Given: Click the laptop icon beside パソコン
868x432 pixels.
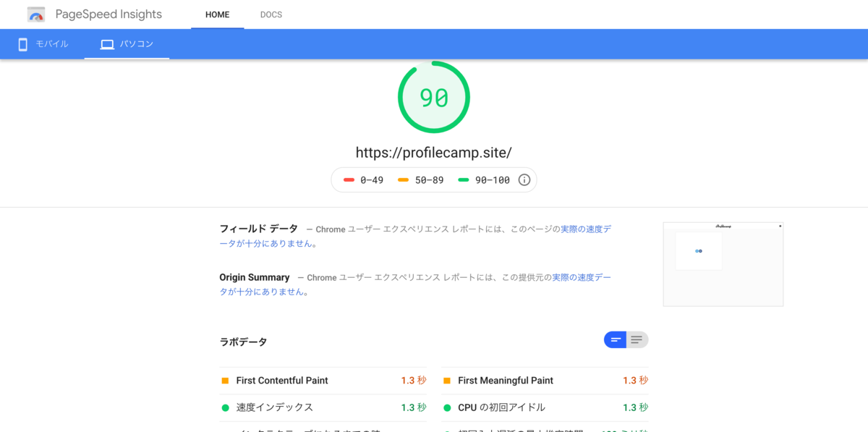Looking at the screenshot, I should (107, 45).
